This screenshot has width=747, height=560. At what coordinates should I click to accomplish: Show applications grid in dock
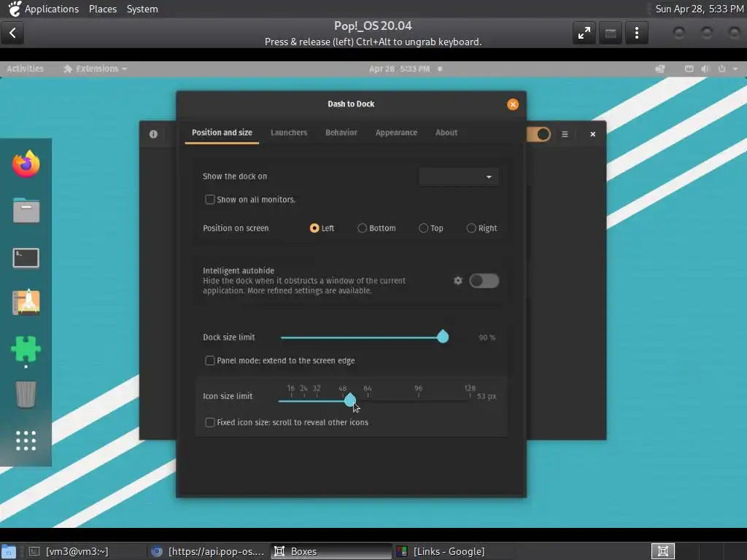[x=26, y=440]
